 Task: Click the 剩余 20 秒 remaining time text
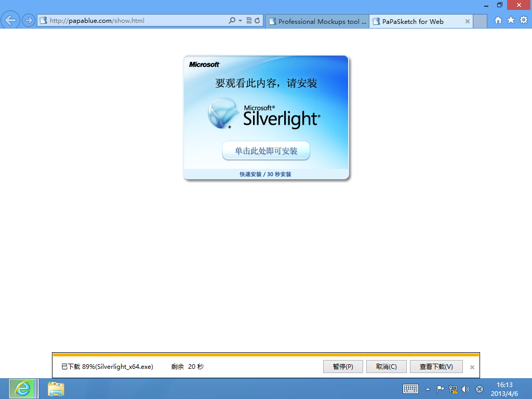click(x=187, y=367)
